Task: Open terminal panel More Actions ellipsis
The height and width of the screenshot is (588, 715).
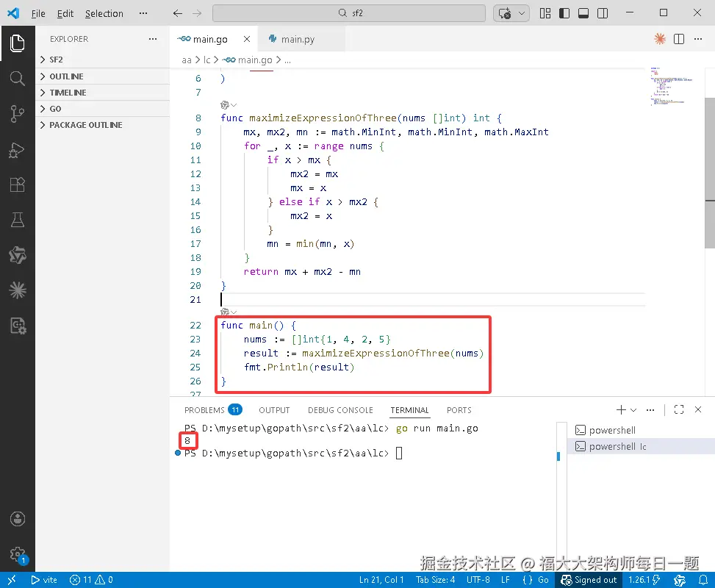Action: click(650, 409)
